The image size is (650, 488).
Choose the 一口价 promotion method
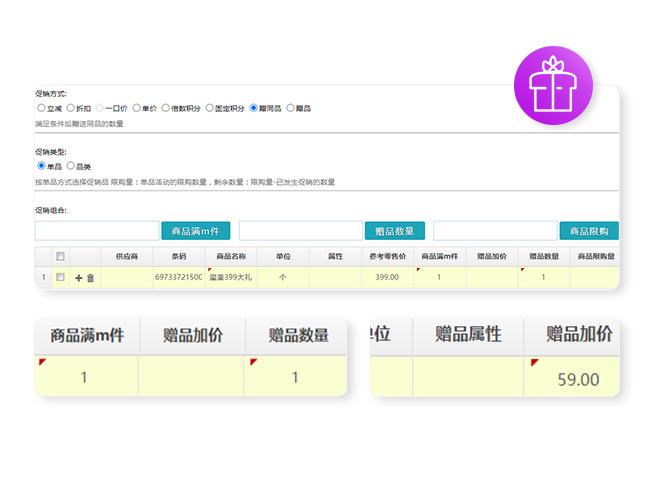[x=100, y=108]
